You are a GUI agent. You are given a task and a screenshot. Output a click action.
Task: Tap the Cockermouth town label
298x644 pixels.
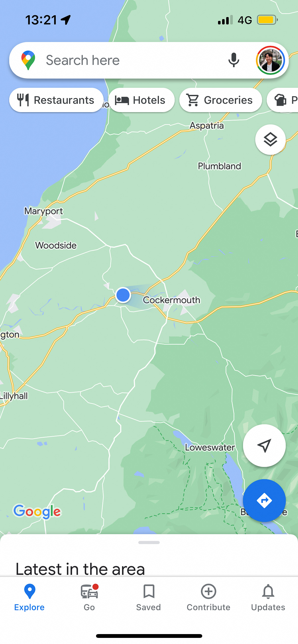tap(171, 300)
